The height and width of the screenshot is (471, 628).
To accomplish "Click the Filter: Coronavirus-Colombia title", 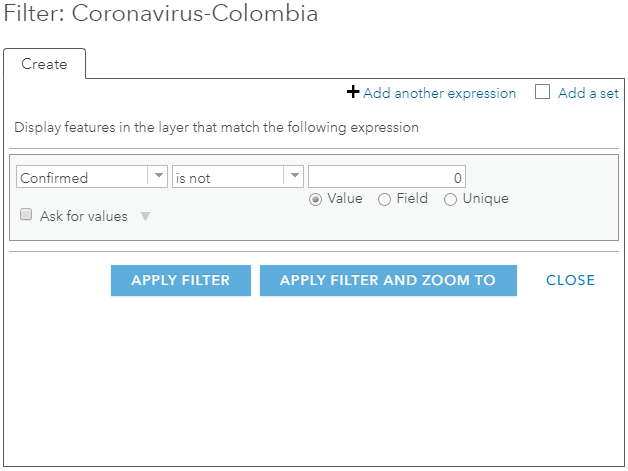I will coord(161,14).
